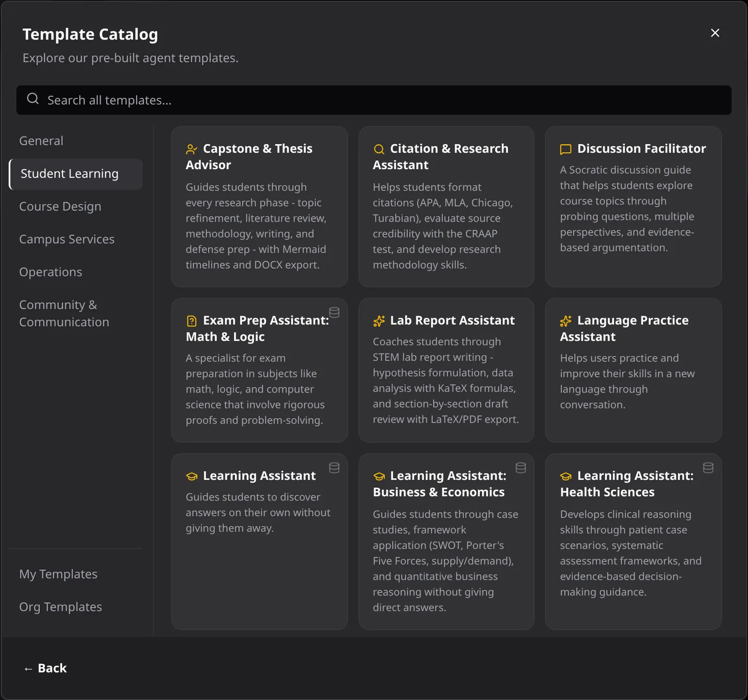Click the 'Develops clinical reasoning' description
The image size is (748, 700).
(631, 554)
